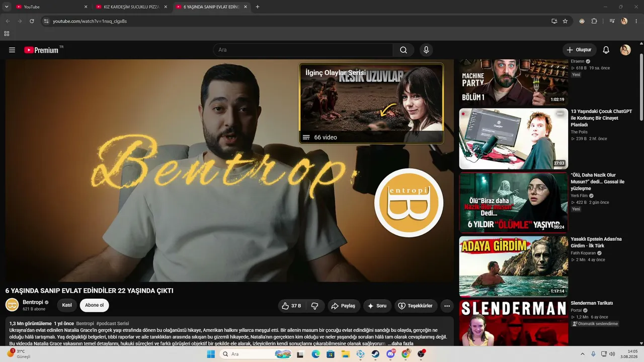Open the weather widget showing 31°C

point(19,354)
